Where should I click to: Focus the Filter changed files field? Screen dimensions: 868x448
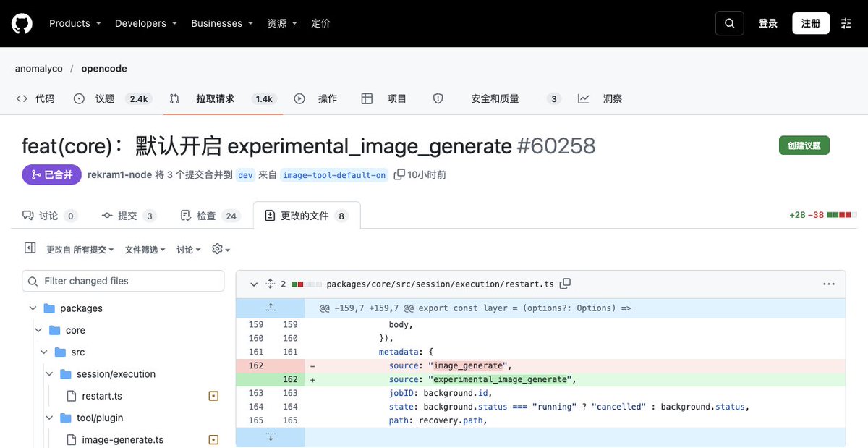[x=123, y=281]
